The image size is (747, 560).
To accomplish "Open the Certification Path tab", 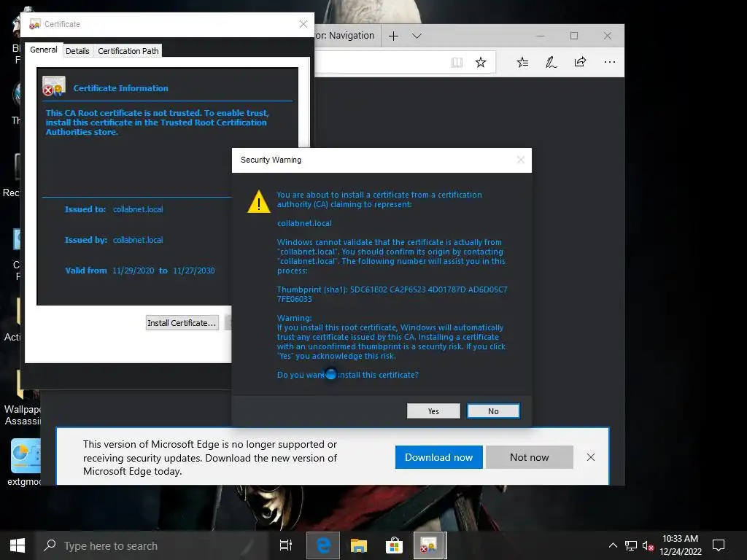I will [128, 51].
